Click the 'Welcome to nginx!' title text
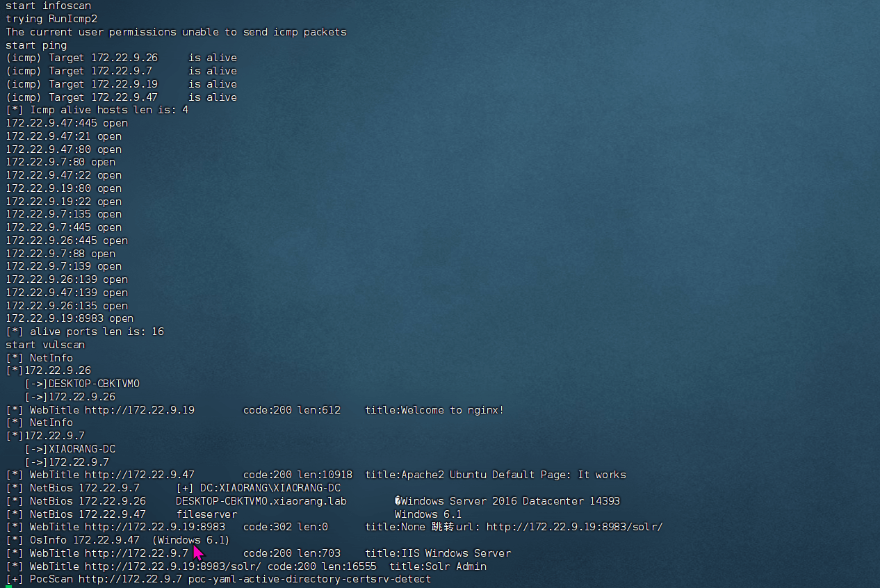The image size is (880, 588). (453, 410)
